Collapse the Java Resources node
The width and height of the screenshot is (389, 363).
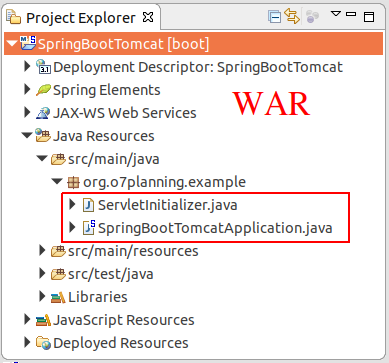27,135
